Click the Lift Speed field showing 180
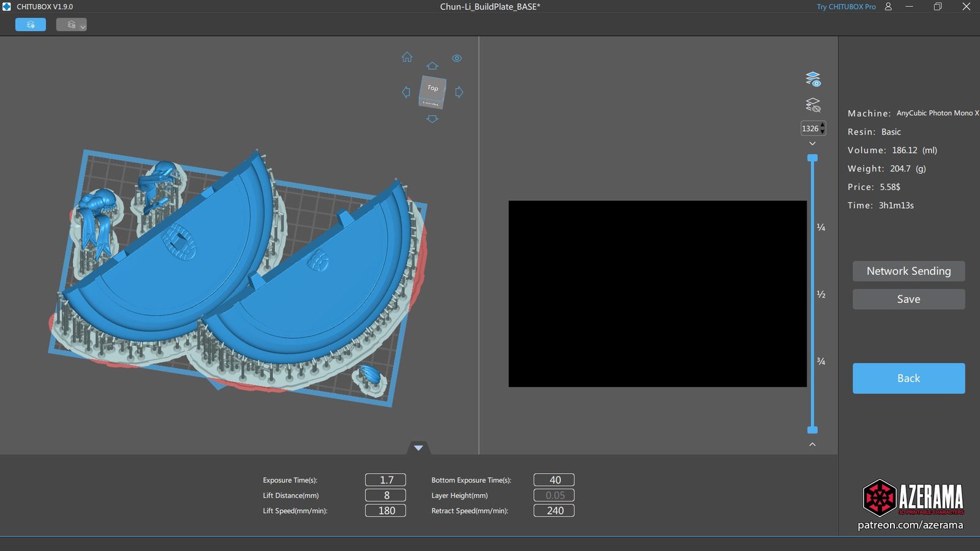The width and height of the screenshot is (980, 551). click(385, 511)
